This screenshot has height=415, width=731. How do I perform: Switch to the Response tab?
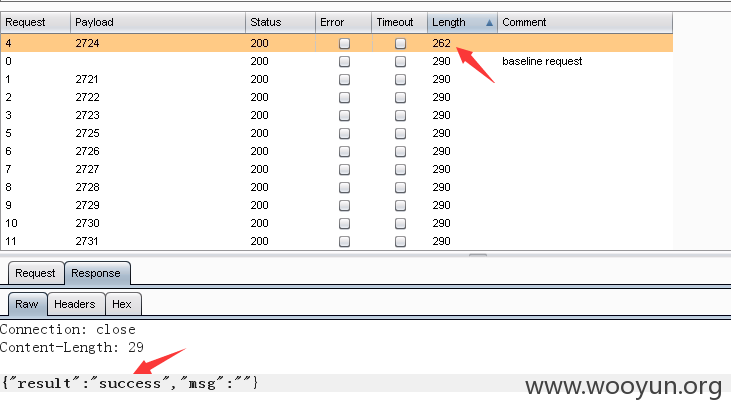pos(97,273)
